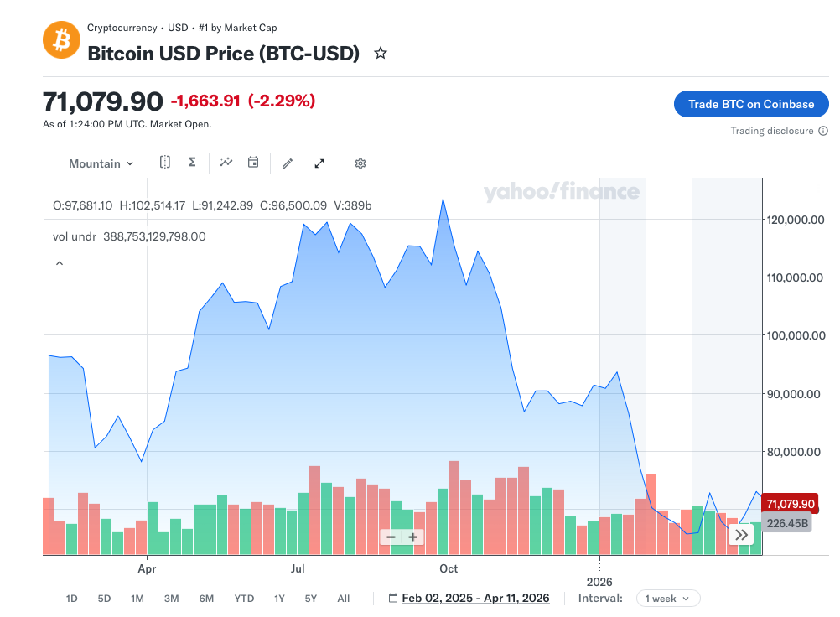The width and height of the screenshot is (840, 617).
Task: Open the Mountain chart type dropdown
Action: tap(101, 163)
